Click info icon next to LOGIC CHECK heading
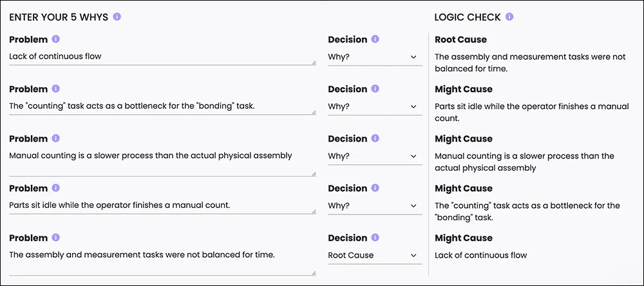The width and height of the screenshot is (644, 286). (x=509, y=17)
